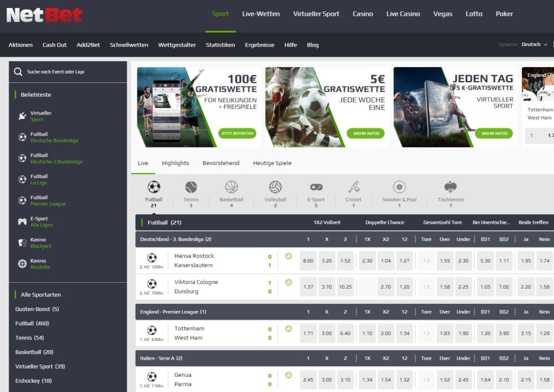
Task: Click the event or league search field
Action: (68, 72)
